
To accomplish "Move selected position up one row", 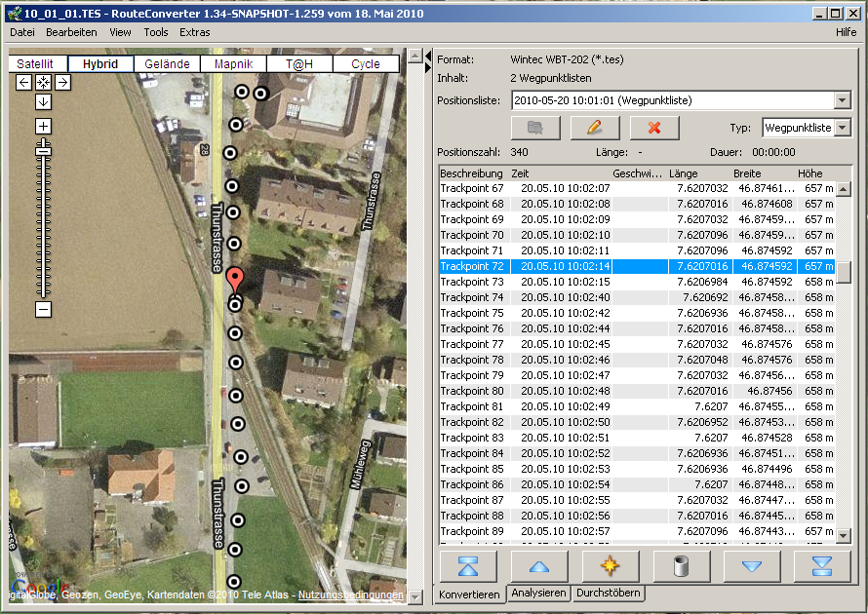I will pos(539,566).
